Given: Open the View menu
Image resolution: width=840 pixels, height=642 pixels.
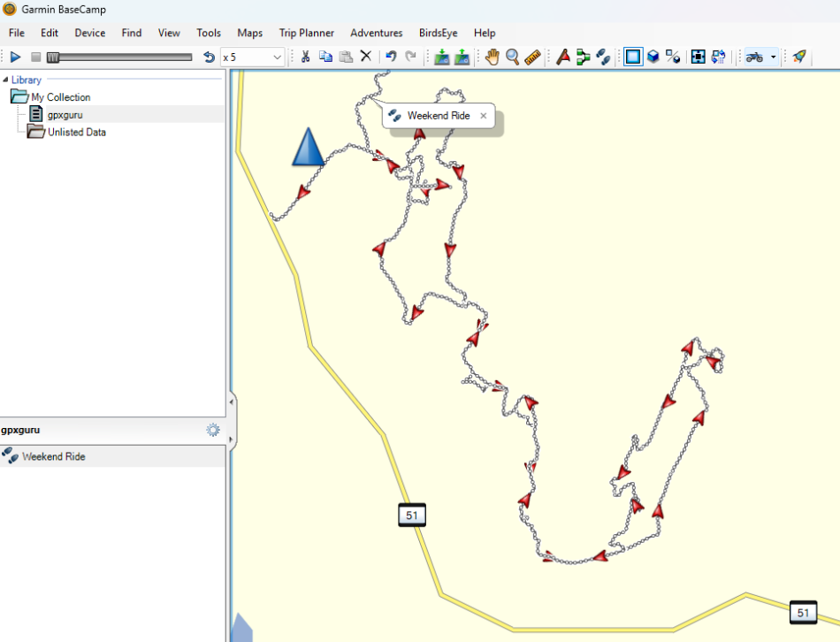Looking at the screenshot, I should click(169, 33).
